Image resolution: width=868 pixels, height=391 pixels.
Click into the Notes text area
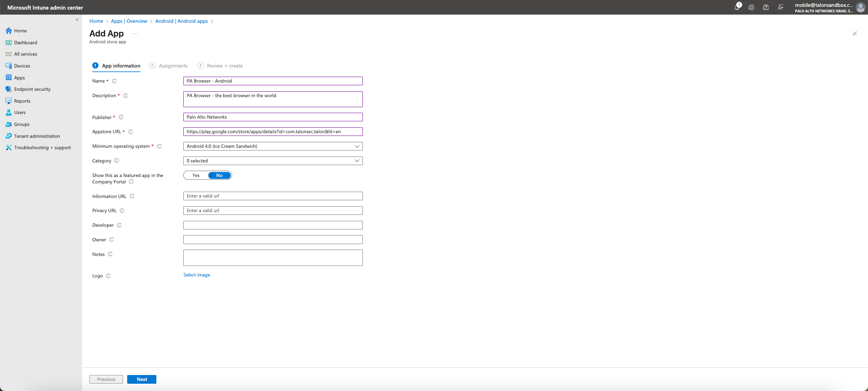(273, 258)
